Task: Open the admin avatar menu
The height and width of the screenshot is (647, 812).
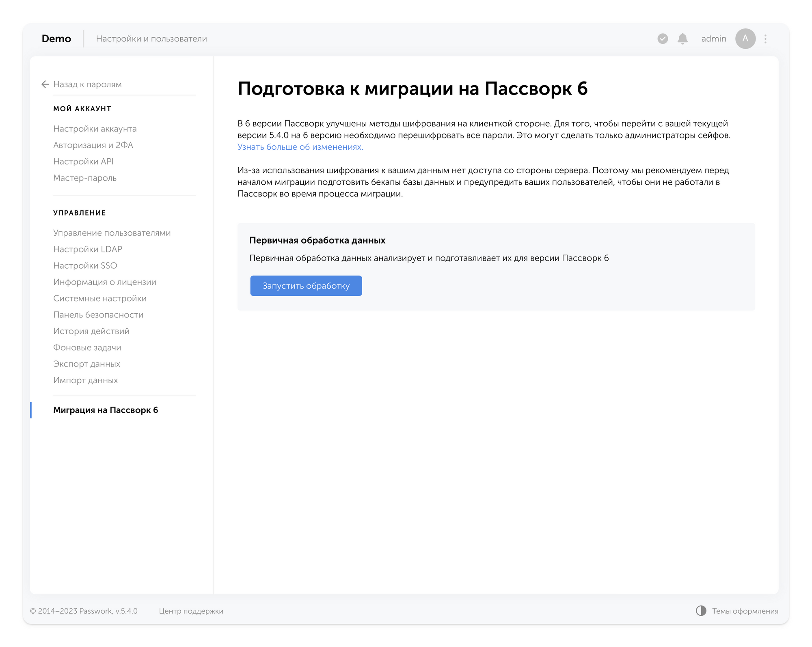Action: [x=745, y=39]
